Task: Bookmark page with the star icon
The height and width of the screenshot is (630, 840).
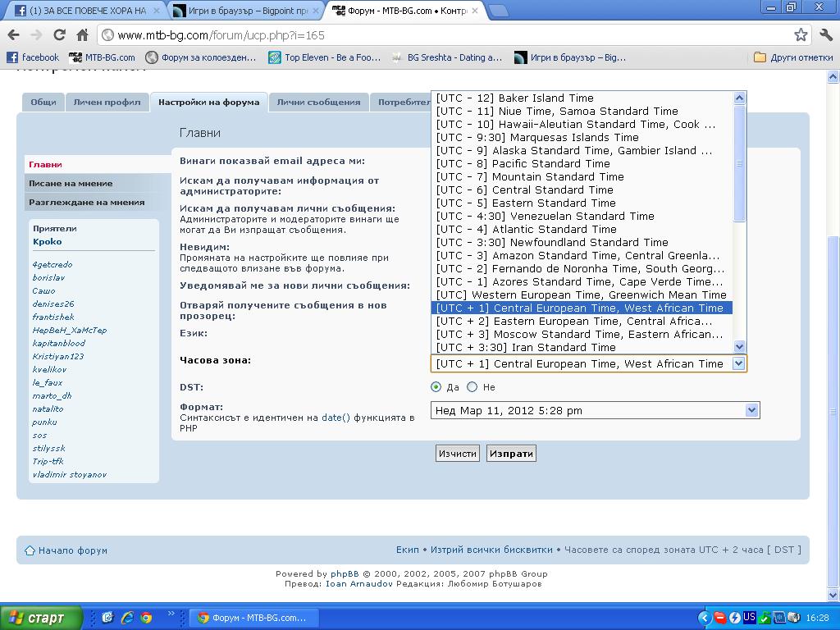Action: [x=801, y=35]
